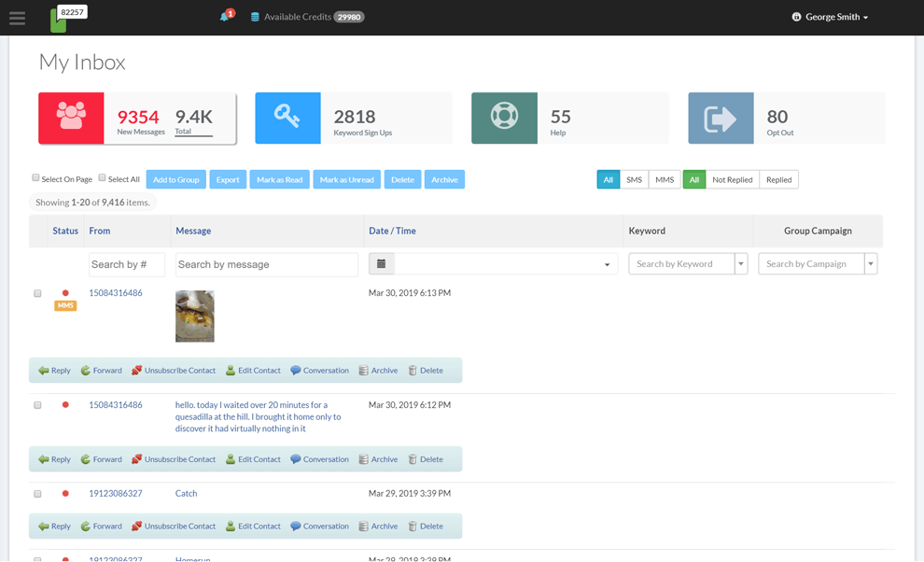Viewport: 924px width, 562px height.
Task: Open the hamburger menu
Action: 17,19
